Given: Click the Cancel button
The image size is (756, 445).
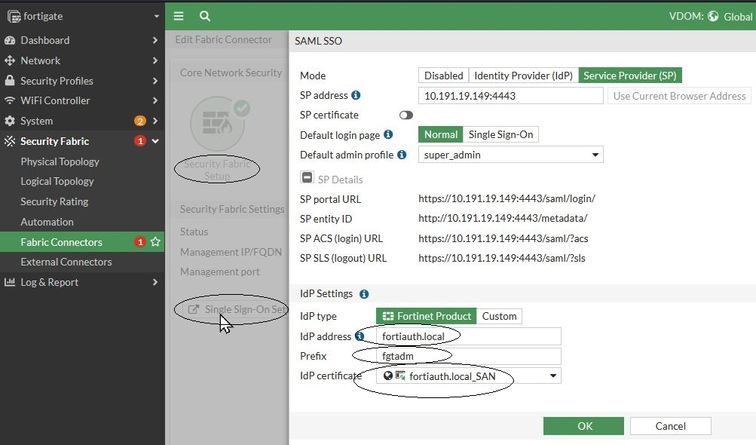Looking at the screenshot, I should 670,426.
